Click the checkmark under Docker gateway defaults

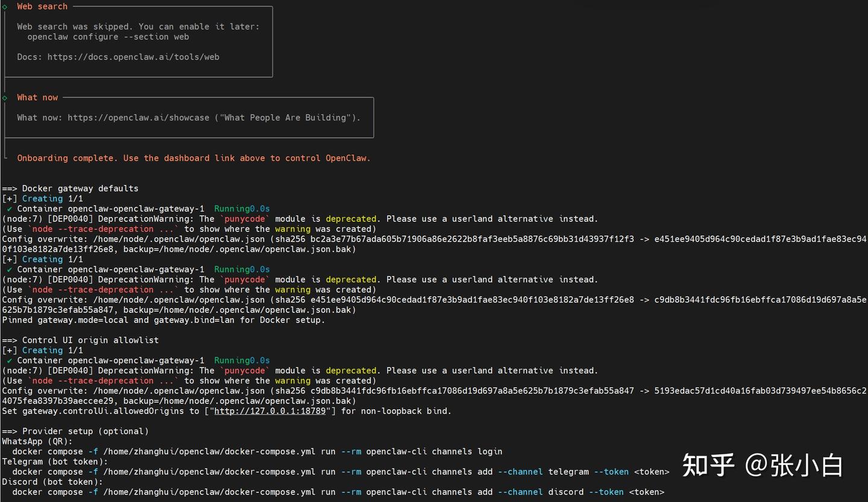click(10, 209)
